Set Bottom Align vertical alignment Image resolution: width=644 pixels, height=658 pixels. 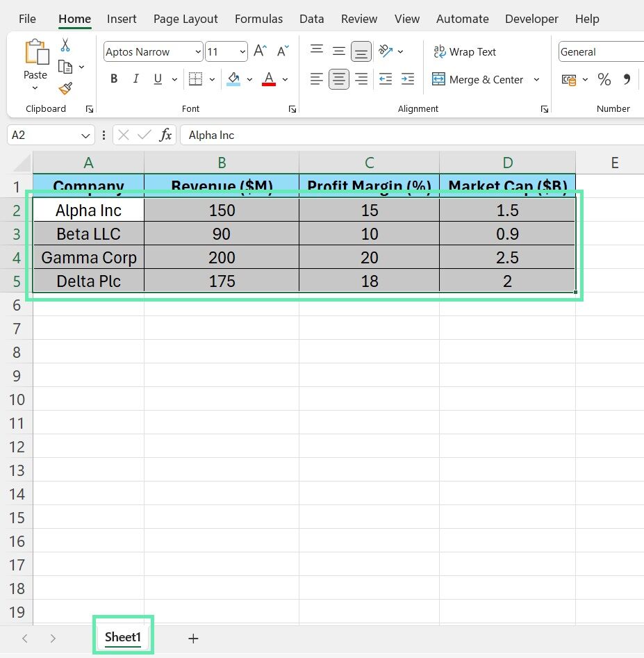[x=361, y=51]
